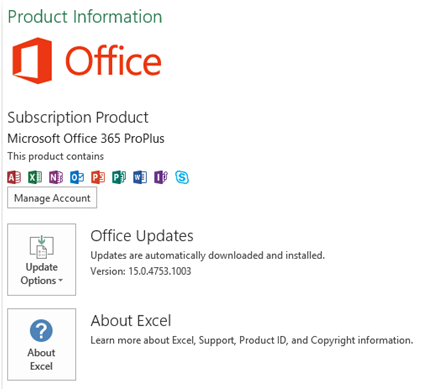Click the blue question mark icon
This screenshot has width=440, height=389.
click(41, 331)
